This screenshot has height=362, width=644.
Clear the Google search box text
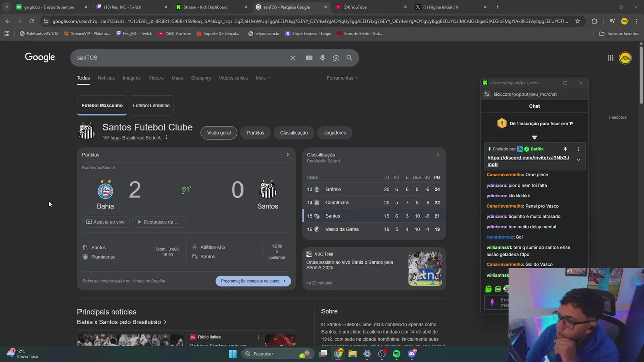pyautogui.click(x=292, y=58)
